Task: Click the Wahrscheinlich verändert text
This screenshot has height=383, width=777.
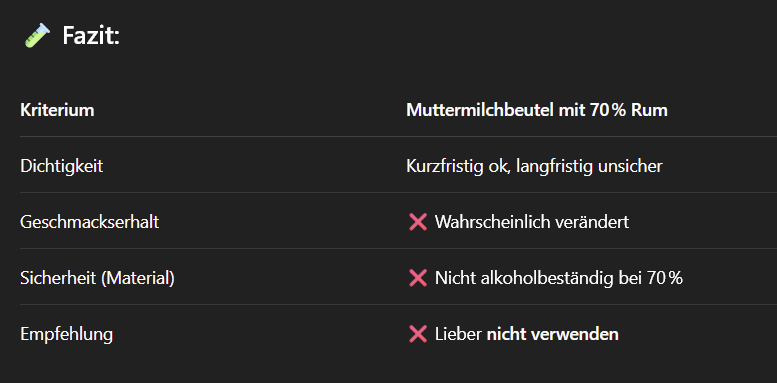Action: 532,222
